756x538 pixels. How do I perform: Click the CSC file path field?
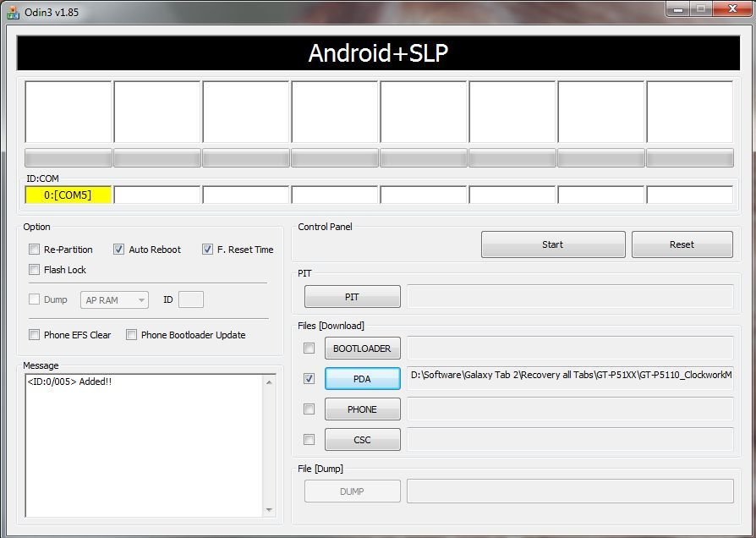pyautogui.click(x=570, y=440)
